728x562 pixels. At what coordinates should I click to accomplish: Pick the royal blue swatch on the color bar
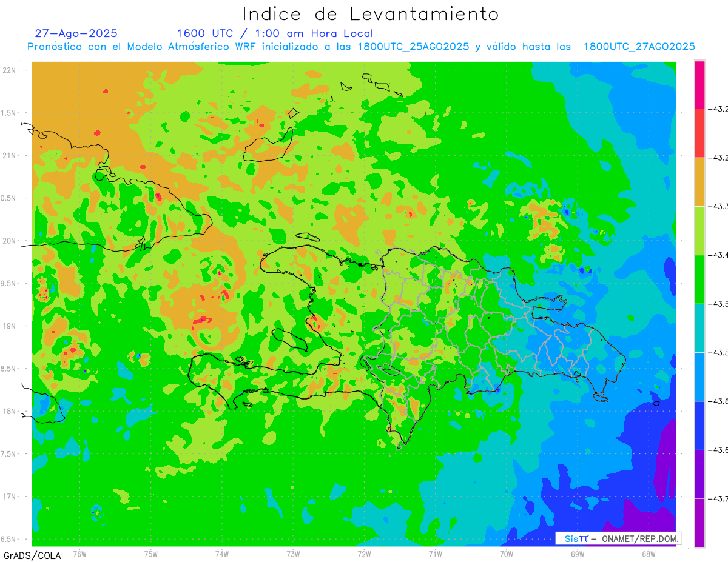pyautogui.click(x=699, y=425)
